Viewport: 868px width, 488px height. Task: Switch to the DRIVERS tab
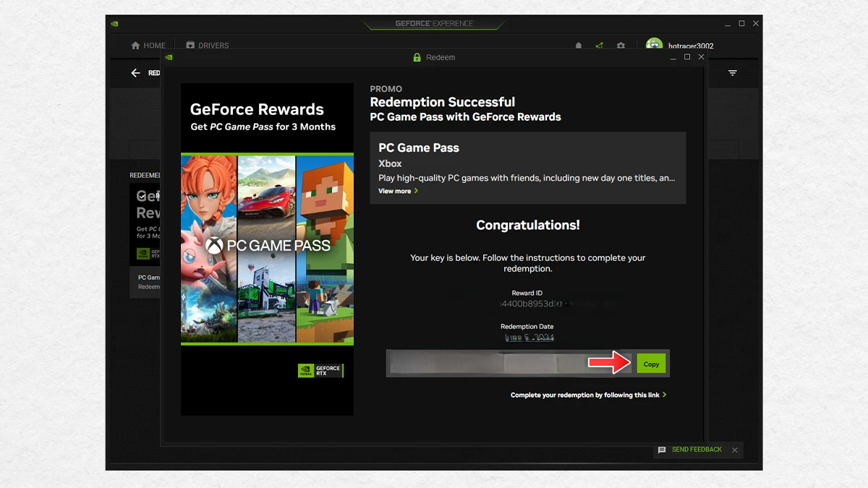tap(207, 46)
